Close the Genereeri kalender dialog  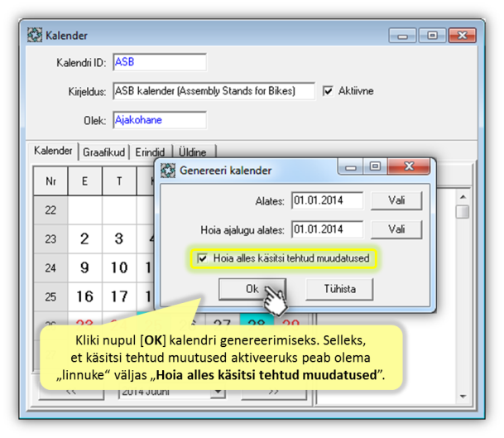pyautogui.click(x=409, y=166)
